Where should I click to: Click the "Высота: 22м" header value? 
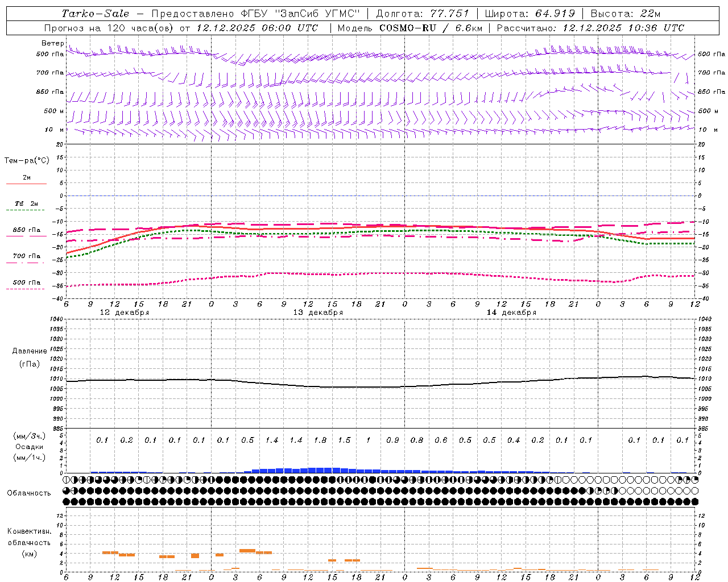point(626,14)
